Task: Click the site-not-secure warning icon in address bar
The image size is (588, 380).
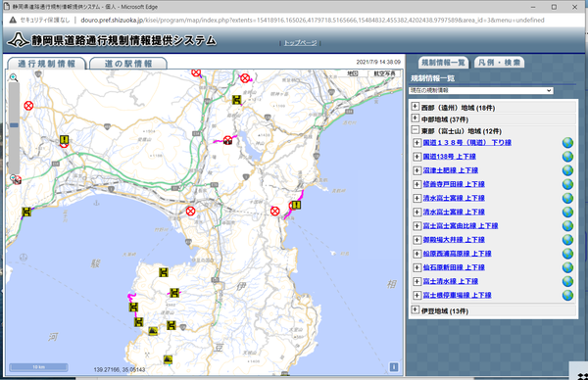Action: (13, 21)
